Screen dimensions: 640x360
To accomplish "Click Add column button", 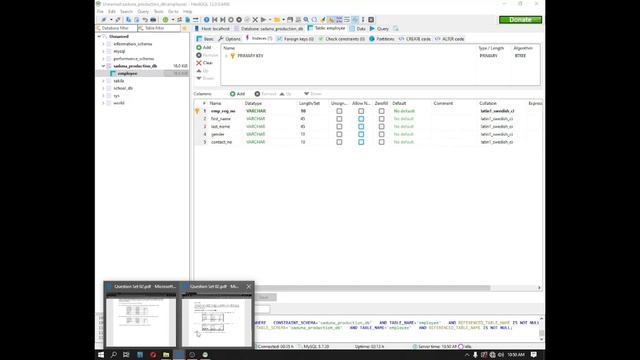I will coord(238,94).
